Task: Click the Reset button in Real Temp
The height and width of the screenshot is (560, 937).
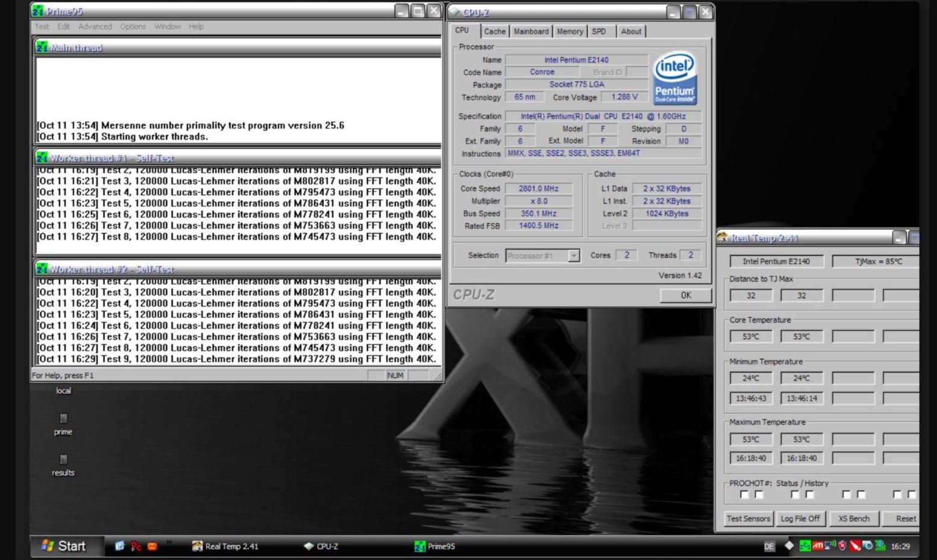Action: click(901, 518)
